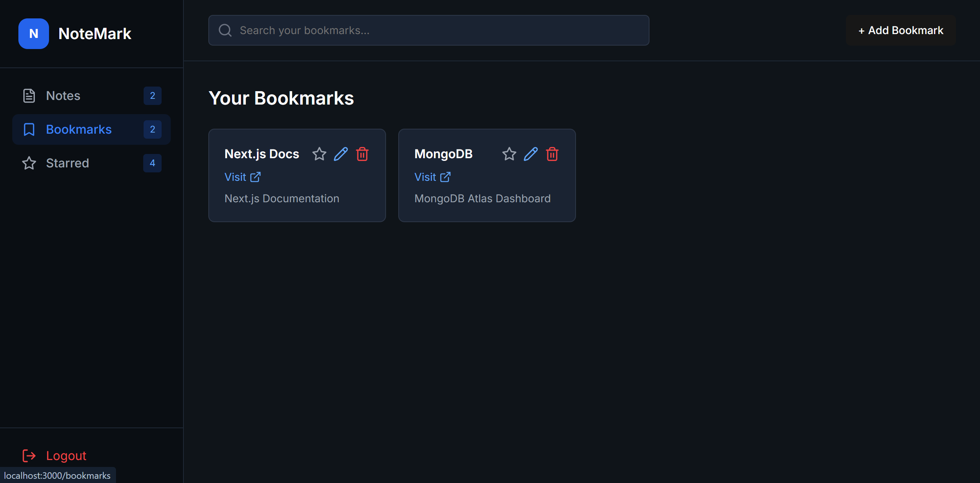Toggle the star on MongoDB bookmark

point(509,154)
